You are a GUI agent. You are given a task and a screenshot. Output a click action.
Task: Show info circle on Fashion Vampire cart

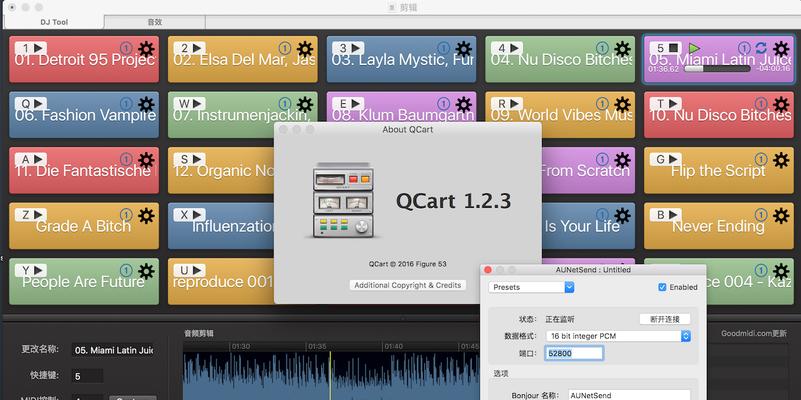click(126, 104)
